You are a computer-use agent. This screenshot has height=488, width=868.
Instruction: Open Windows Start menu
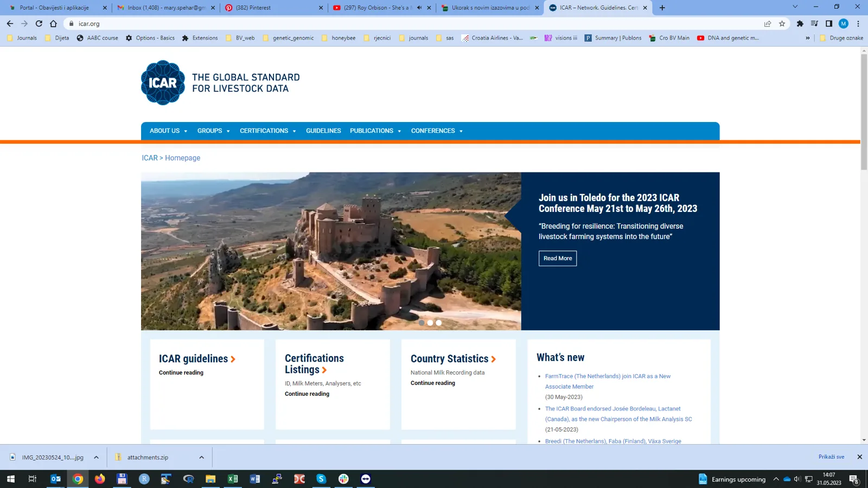pyautogui.click(x=11, y=479)
